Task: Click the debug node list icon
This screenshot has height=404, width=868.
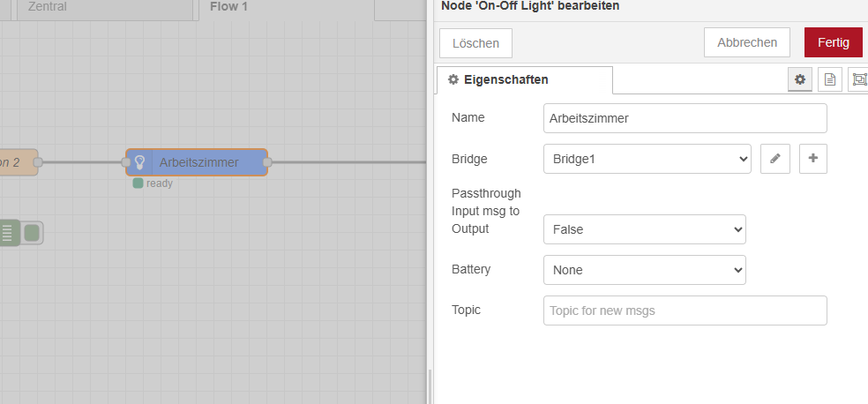Action: pyautogui.click(x=7, y=233)
